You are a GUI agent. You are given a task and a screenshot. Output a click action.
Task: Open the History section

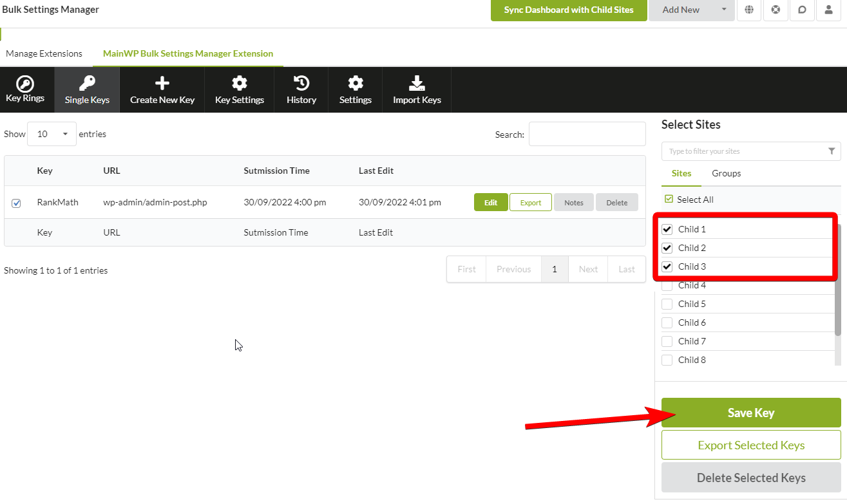point(301,89)
